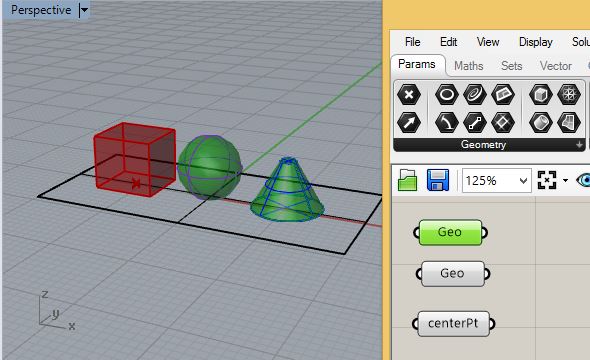Select the grey Geo component
The width and height of the screenshot is (590, 360).
[453, 273]
